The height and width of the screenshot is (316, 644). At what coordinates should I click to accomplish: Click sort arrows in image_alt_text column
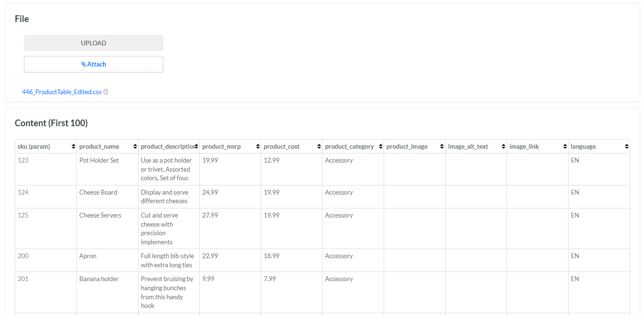tap(503, 147)
